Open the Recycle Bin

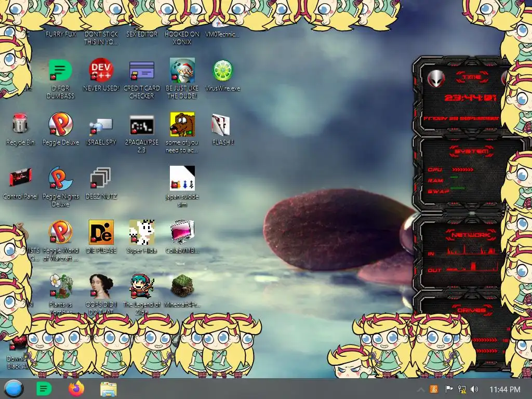20,125
